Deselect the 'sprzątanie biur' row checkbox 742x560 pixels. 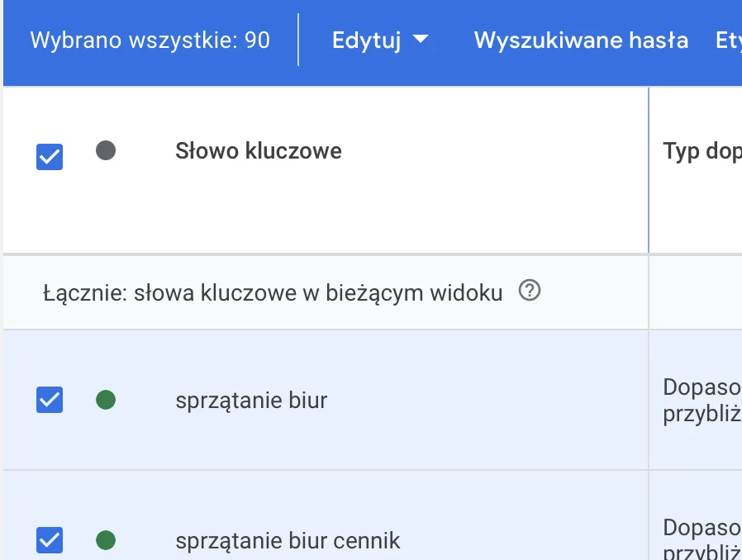pos(50,400)
